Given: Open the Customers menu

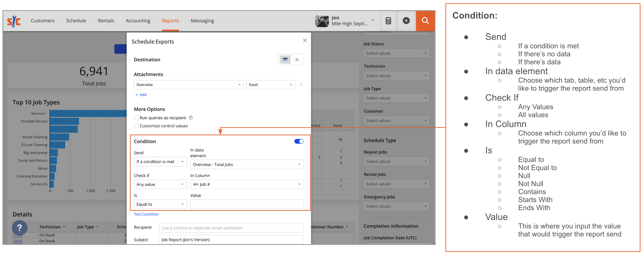Looking at the screenshot, I should (43, 21).
